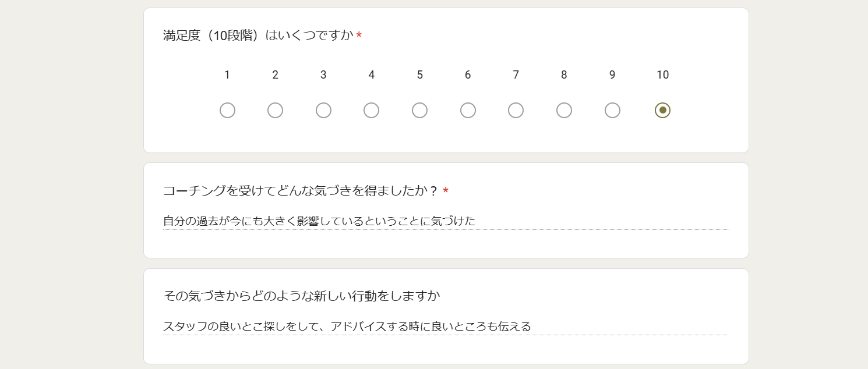Focus the coaching insight answer field
Image resolution: width=868 pixels, height=369 pixels.
coord(446,221)
